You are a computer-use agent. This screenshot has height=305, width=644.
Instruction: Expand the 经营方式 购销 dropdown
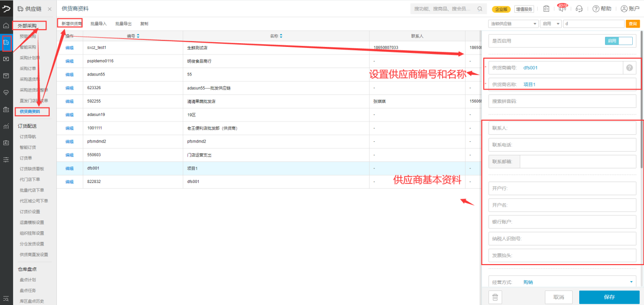631,282
